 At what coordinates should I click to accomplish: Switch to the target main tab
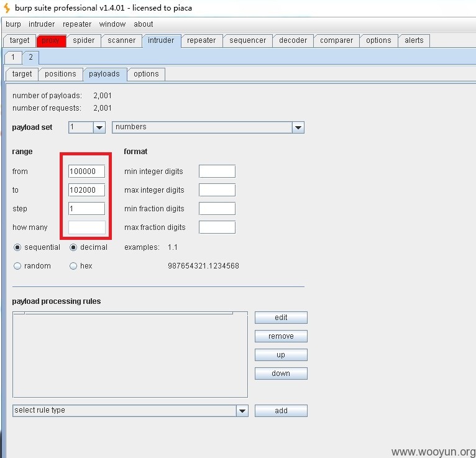click(x=19, y=40)
